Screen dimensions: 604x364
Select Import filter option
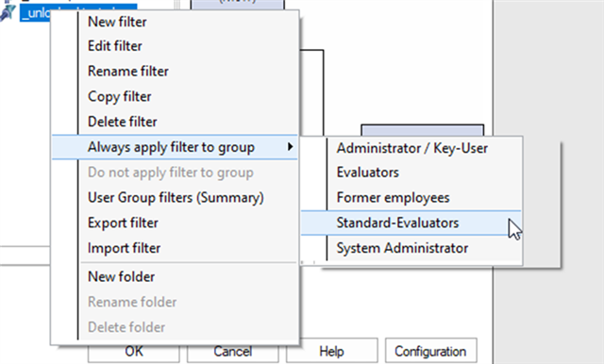click(124, 248)
